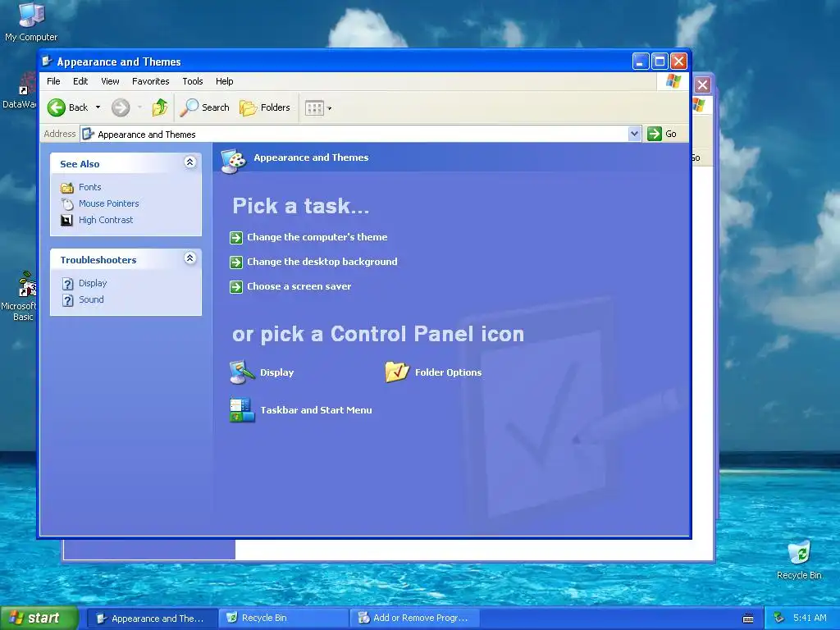Open Fonts from See Also
This screenshot has height=630, width=840.
[x=90, y=187]
